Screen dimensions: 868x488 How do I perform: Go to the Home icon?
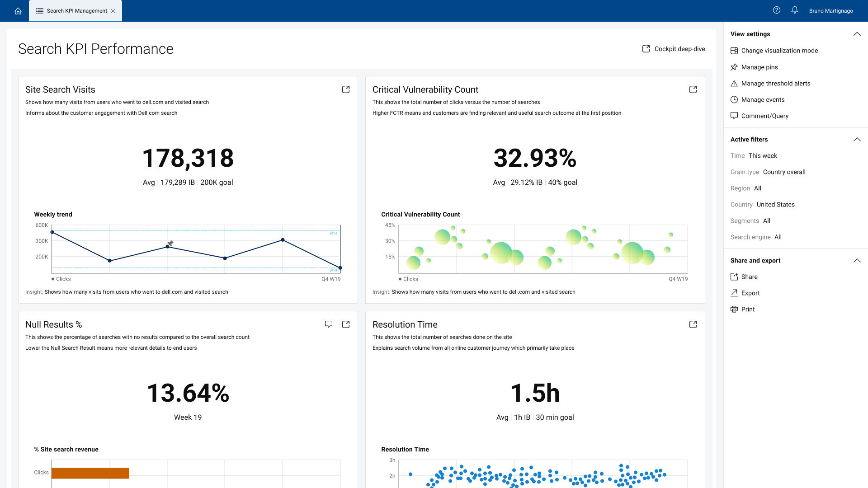point(18,11)
